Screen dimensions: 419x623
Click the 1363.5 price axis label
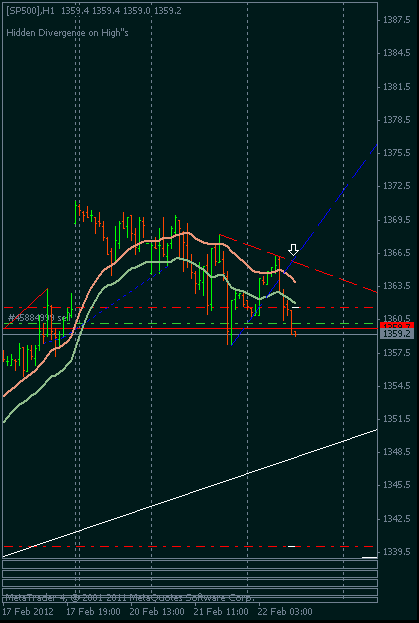click(x=397, y=286)
